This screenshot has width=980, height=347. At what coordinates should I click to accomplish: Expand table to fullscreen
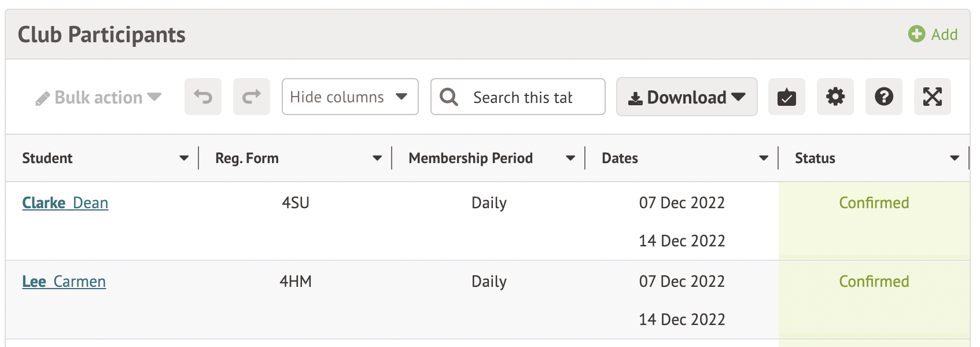click(x=932, y=97)
